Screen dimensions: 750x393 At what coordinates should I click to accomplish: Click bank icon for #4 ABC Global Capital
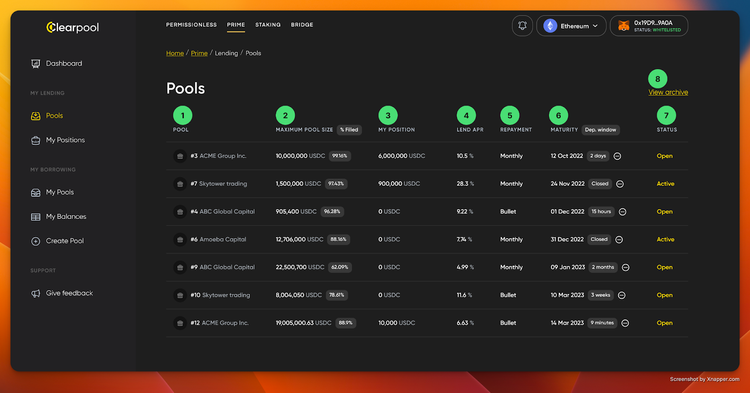(180, 211)
